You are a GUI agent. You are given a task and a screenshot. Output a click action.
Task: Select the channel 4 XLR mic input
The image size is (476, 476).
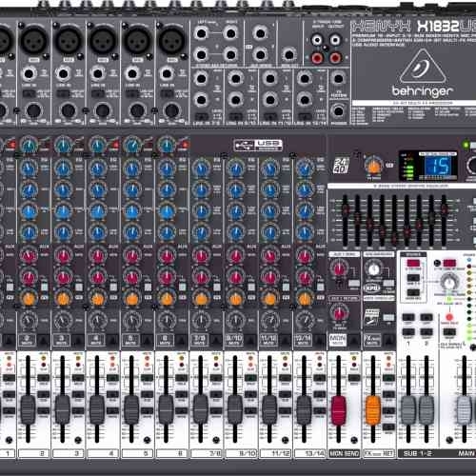coord(103,40)
